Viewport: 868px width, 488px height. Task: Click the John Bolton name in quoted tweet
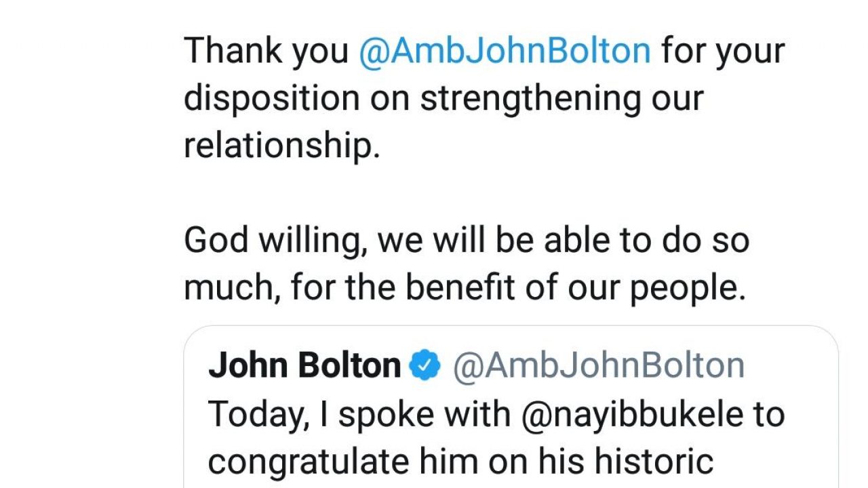[304, 366]
